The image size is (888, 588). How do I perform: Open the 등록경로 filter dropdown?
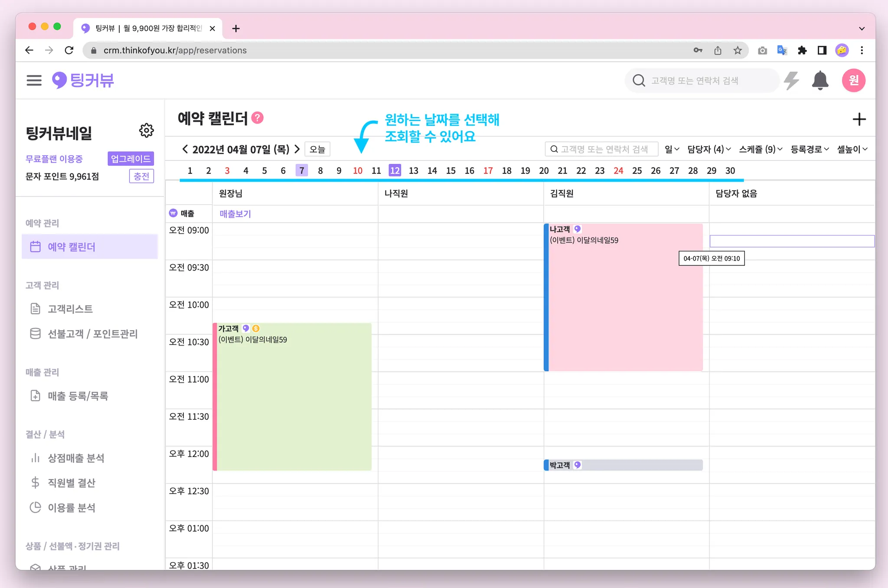click(810, 149)
